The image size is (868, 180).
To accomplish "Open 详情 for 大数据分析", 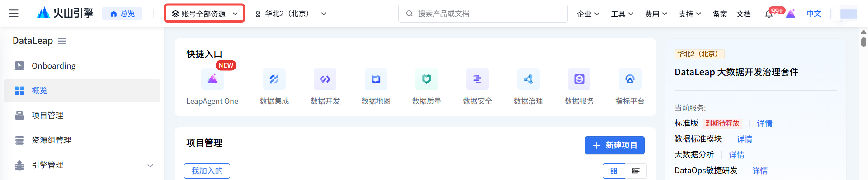I will (736, 155).
